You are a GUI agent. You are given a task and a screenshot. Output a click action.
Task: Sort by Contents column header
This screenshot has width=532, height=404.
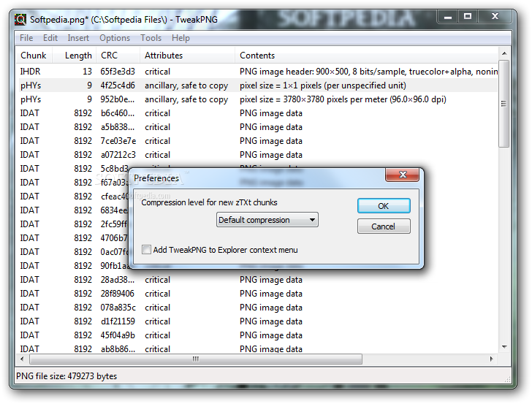(366, 56)
